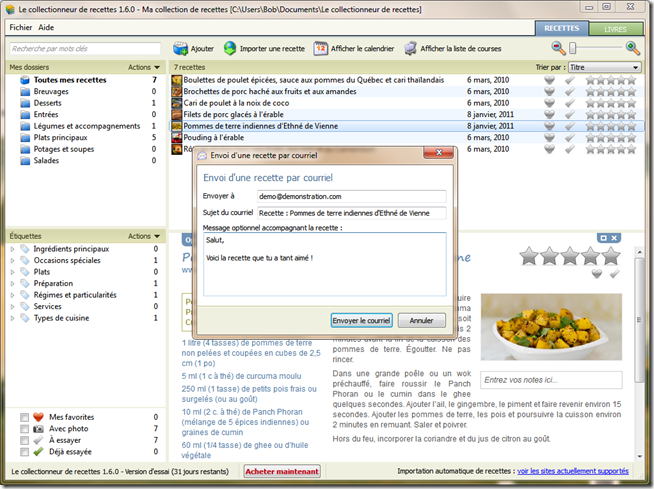
Task: Click the Afficher la liste de courses icon
Action: [x=411, y=48]
